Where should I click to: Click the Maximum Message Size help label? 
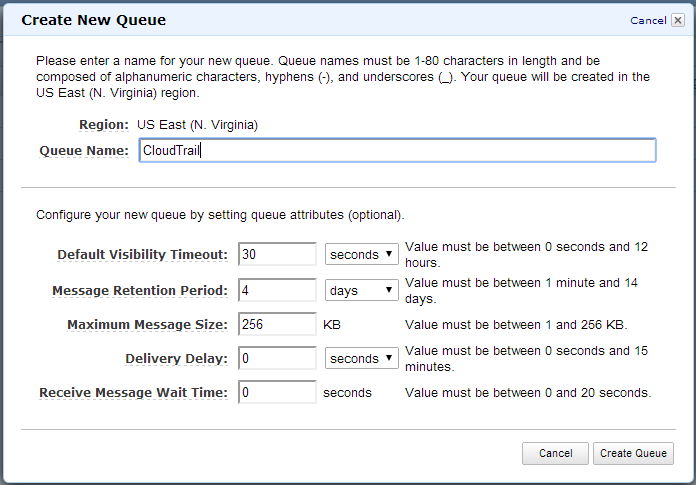(x=147, y=325)
